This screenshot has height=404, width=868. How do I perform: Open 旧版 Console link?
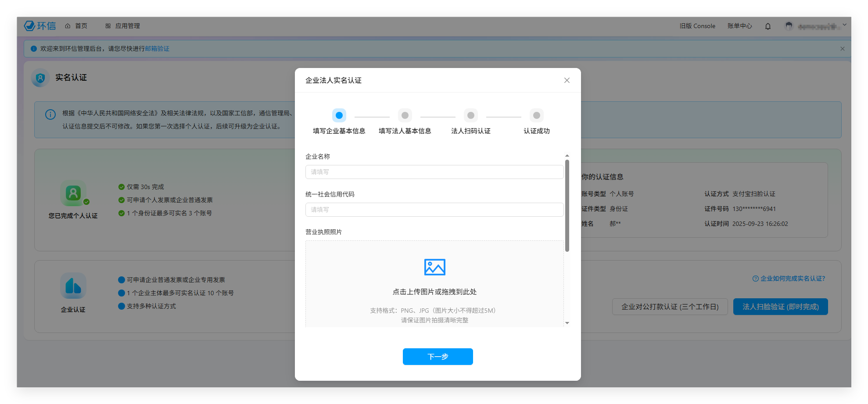(x=697, y=26)
